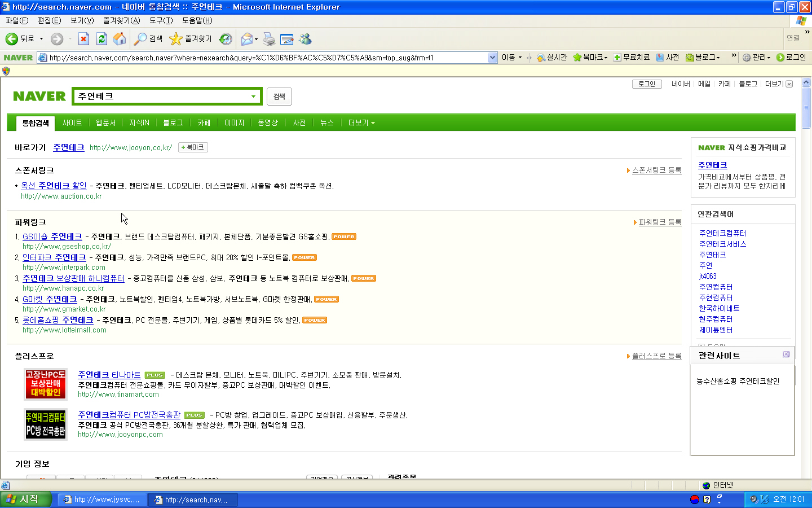This screenshot has width=812, height=508.
Task: Click the 고장난PC도 보상판매 thumbnail
Action: 46,384
